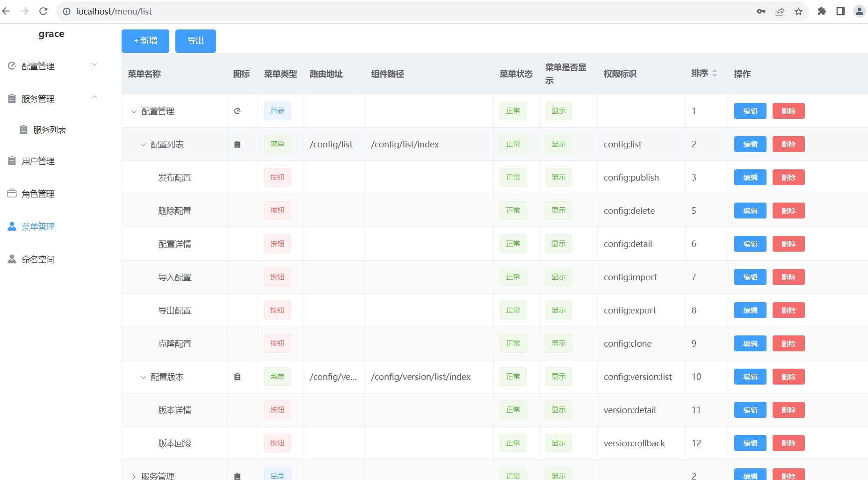
Task: Edit the 版本回滚 row
Action: (x=750, y=443)
